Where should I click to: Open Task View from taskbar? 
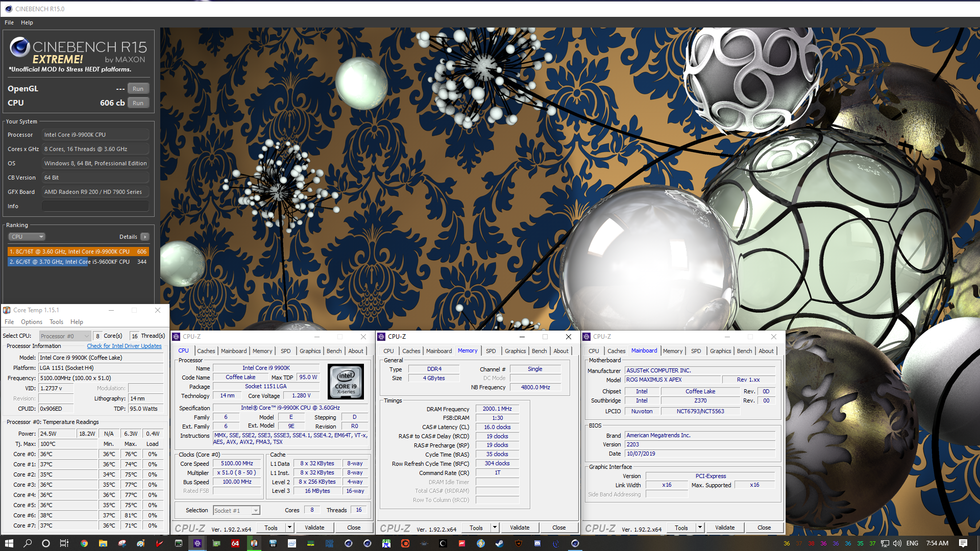pos(64,543)
